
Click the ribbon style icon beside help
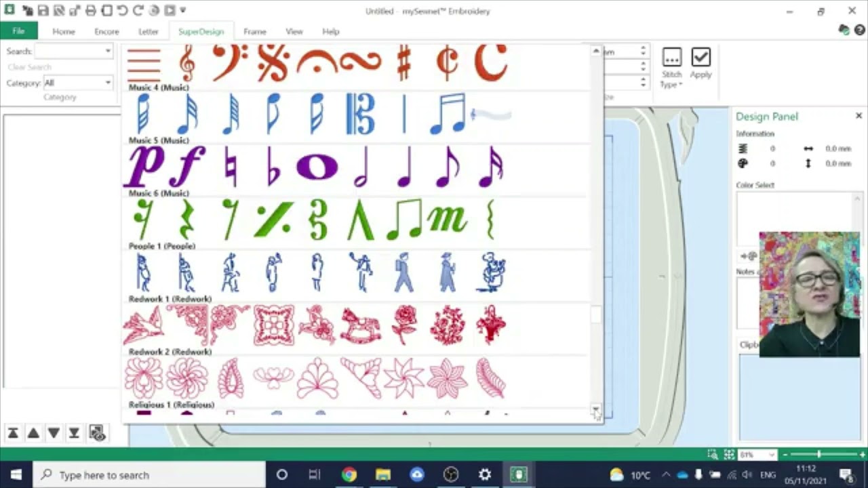click(844, 30)
